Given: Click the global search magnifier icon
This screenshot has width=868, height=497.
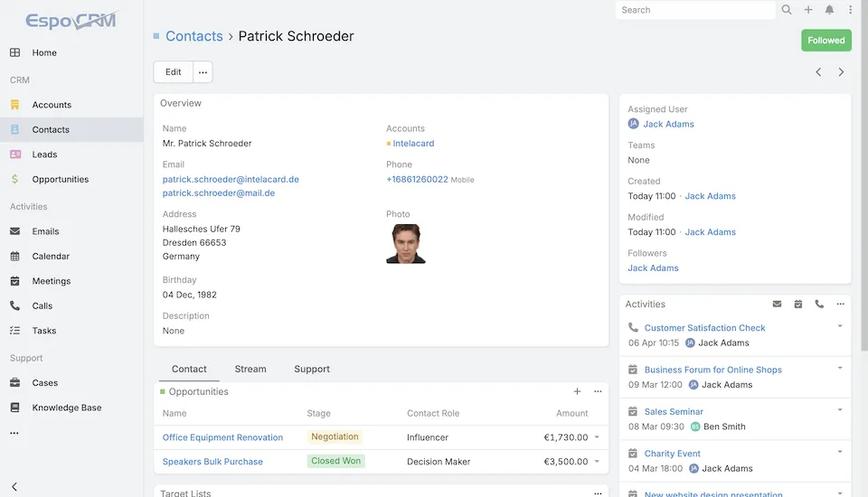Looking at the screenshot, I should click(787, 10).
